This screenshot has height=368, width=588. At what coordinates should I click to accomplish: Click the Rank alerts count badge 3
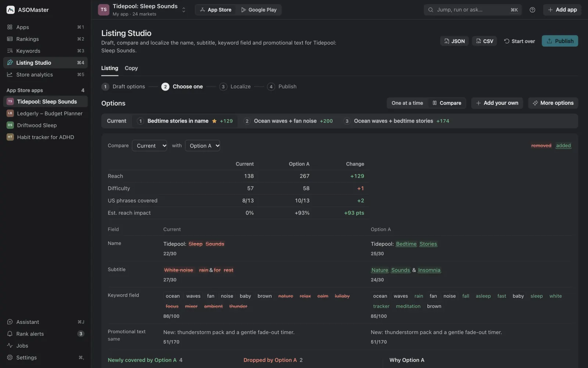[x=80, y=334]
